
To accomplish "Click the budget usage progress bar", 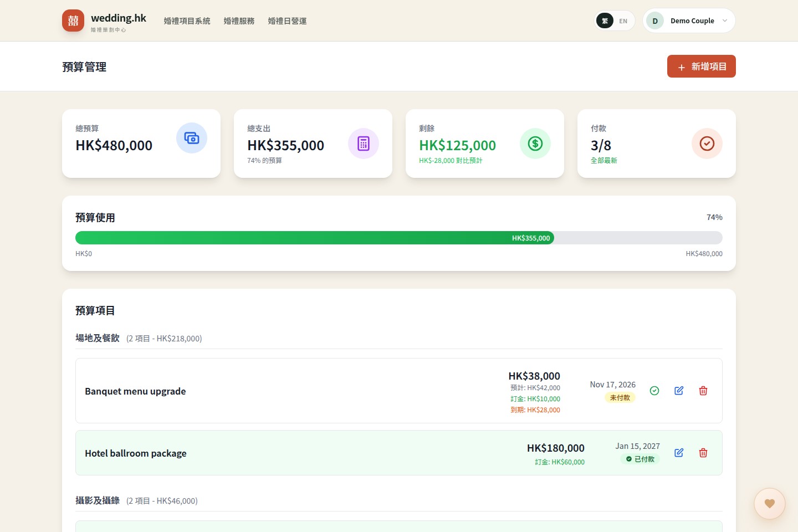I will tap(399, 238).
